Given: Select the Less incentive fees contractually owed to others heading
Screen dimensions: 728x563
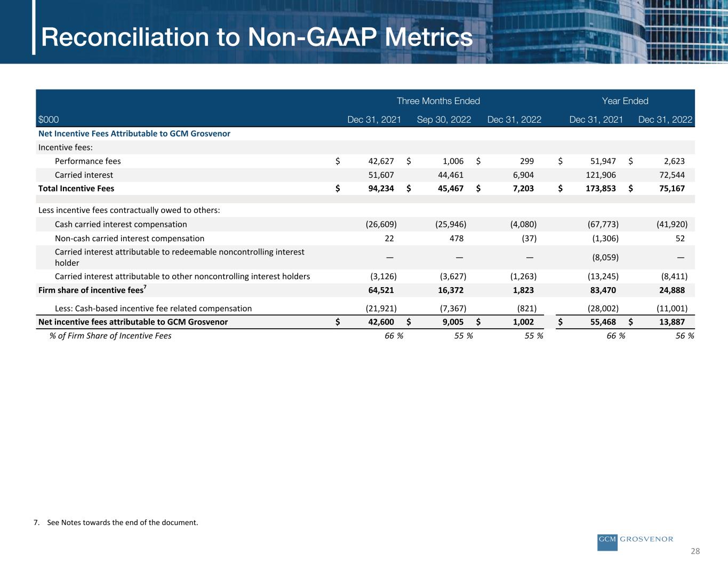Looking at the screenshot, I should click(x=129, y=210).
